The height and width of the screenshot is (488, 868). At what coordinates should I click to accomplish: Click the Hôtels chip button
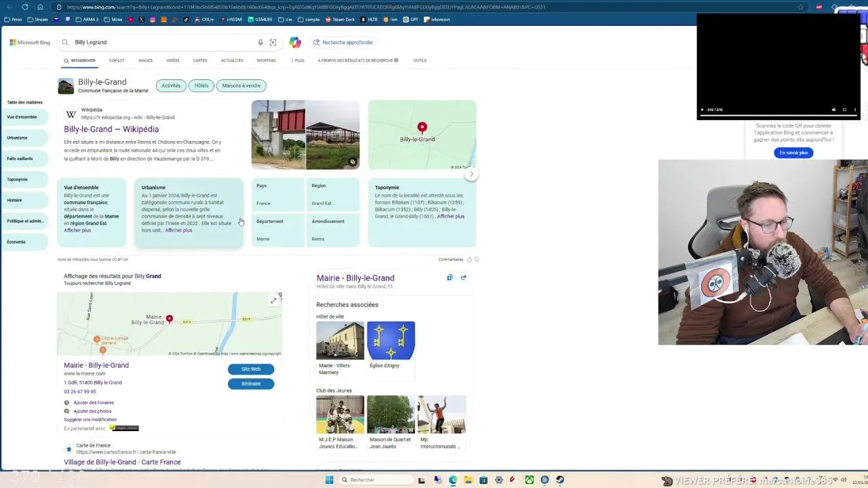click(201, 85)
